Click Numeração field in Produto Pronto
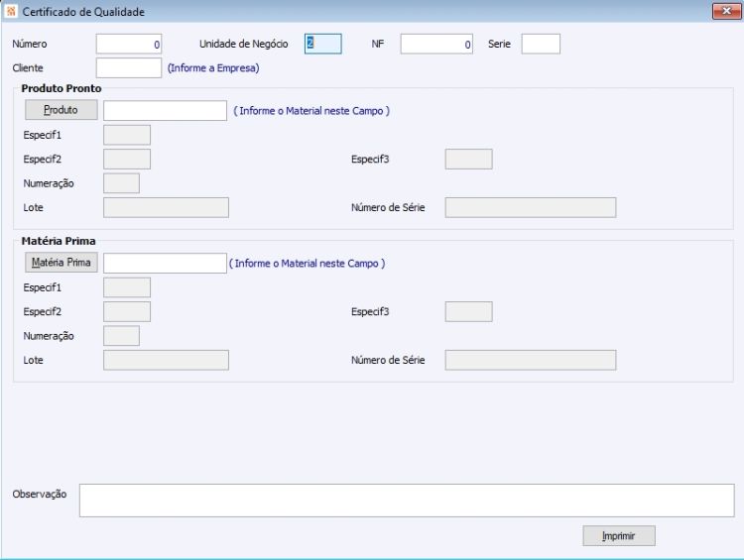Viewport: 744px width, 560px height. (121, 183)
